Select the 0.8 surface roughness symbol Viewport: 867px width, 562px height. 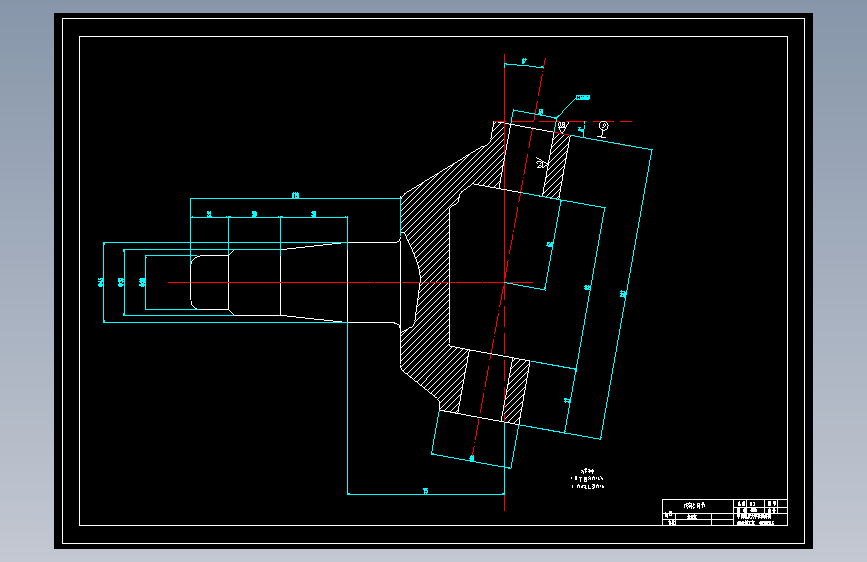562,127
